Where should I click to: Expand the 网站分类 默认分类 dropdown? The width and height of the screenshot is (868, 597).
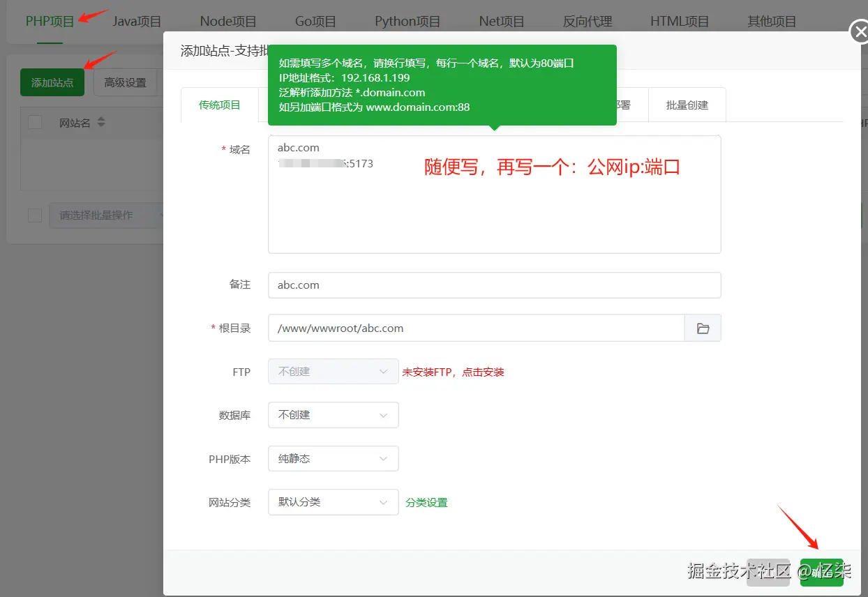coord(334,502)
